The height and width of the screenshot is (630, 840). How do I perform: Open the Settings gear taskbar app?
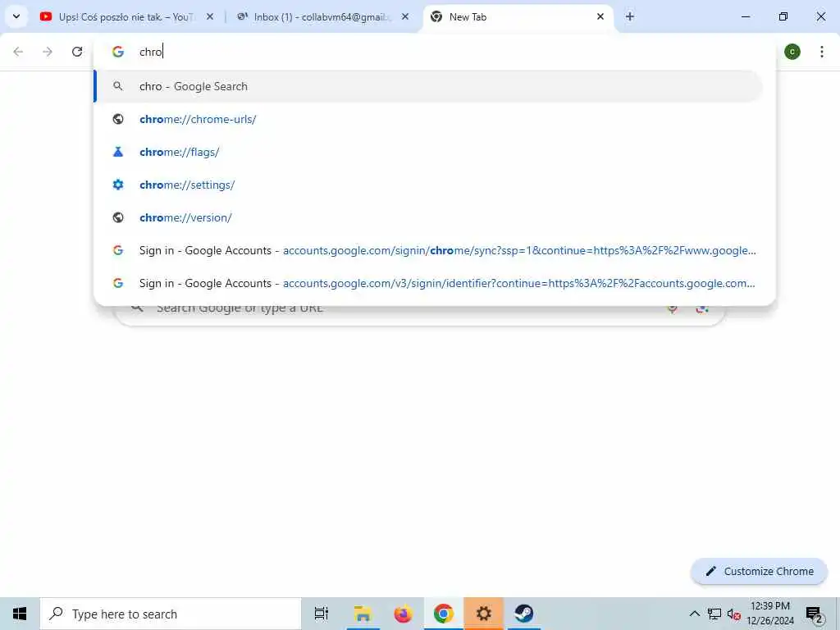pos(483,614)
